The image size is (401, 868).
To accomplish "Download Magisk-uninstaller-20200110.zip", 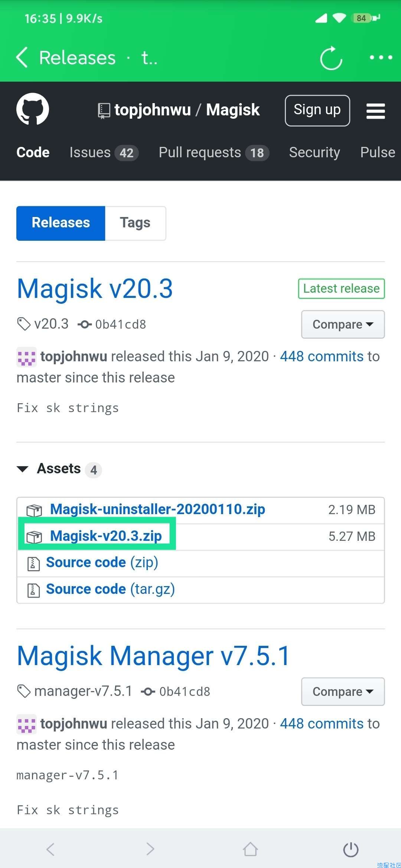I will pyautogui.click(x=157, y=509).
